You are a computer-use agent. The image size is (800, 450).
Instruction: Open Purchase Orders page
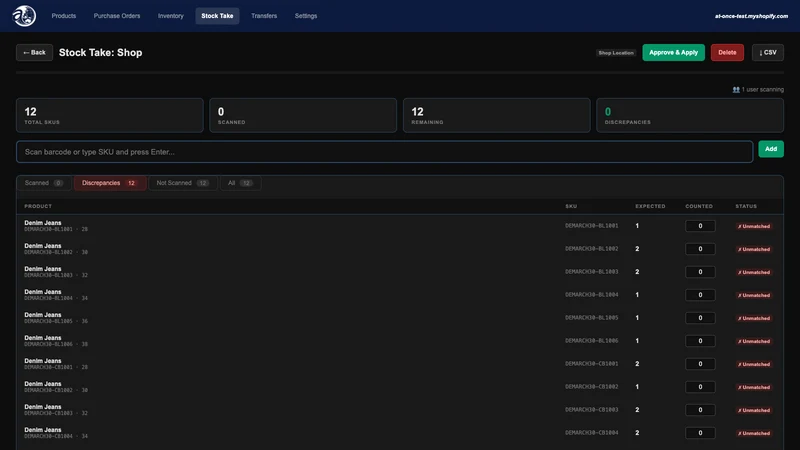click(117, 16)
